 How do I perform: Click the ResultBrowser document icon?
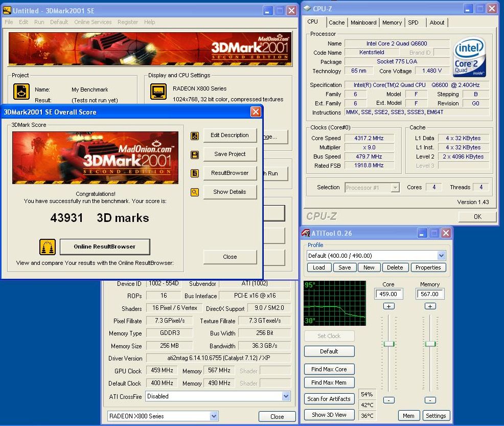coord(194,173)
